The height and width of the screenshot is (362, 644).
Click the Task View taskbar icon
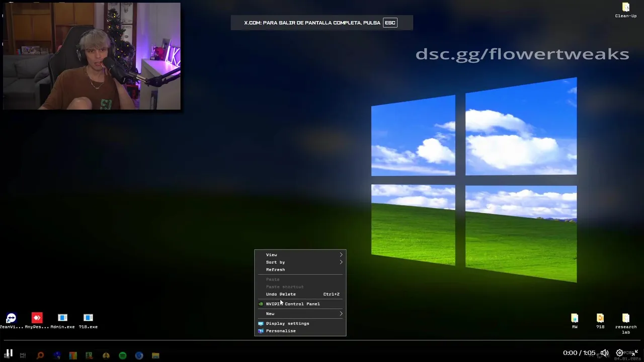pyautogui.click(x=23, y=355)
